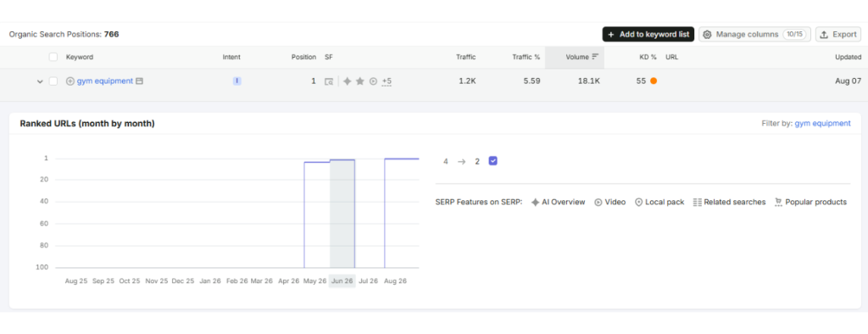Click the star reviews SERP feature icon
This screenshot has height=334, width=868.
(x=359, y=81)
